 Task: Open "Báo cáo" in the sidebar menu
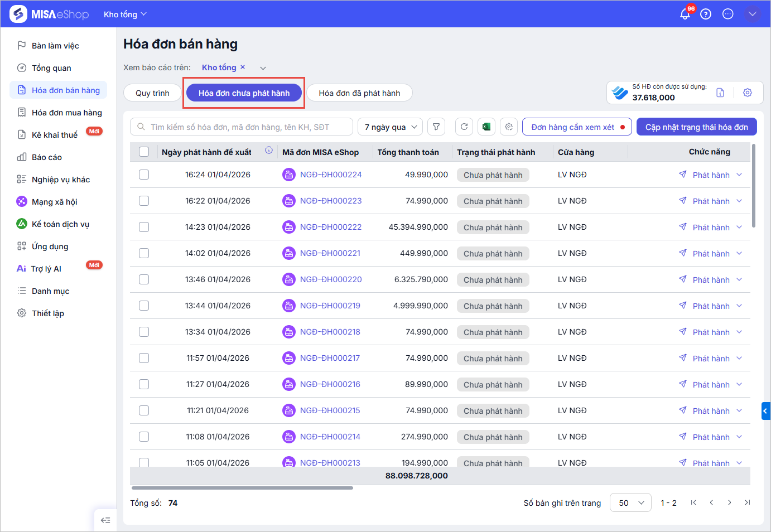[47, 157]
